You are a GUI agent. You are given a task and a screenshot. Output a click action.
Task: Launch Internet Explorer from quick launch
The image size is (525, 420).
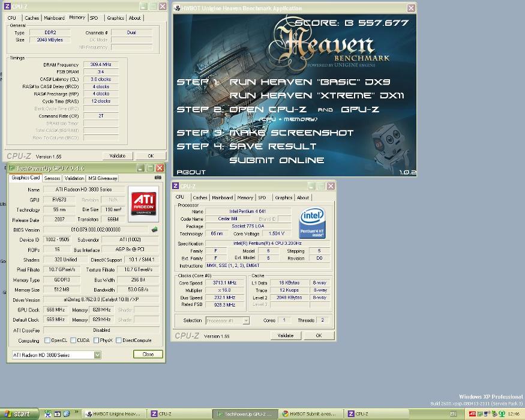[x=66, y=414]
